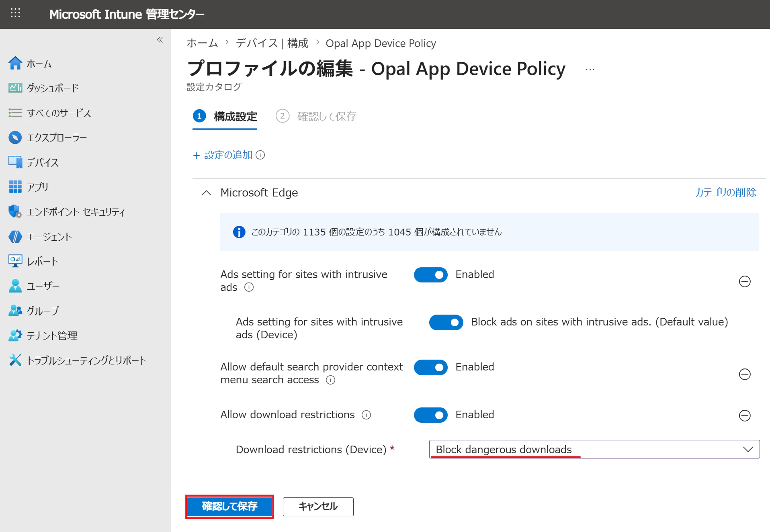The image size is (770, 532).
Task: Click デバイス | 構成 breadcrumb link
Action: (272, 43)
